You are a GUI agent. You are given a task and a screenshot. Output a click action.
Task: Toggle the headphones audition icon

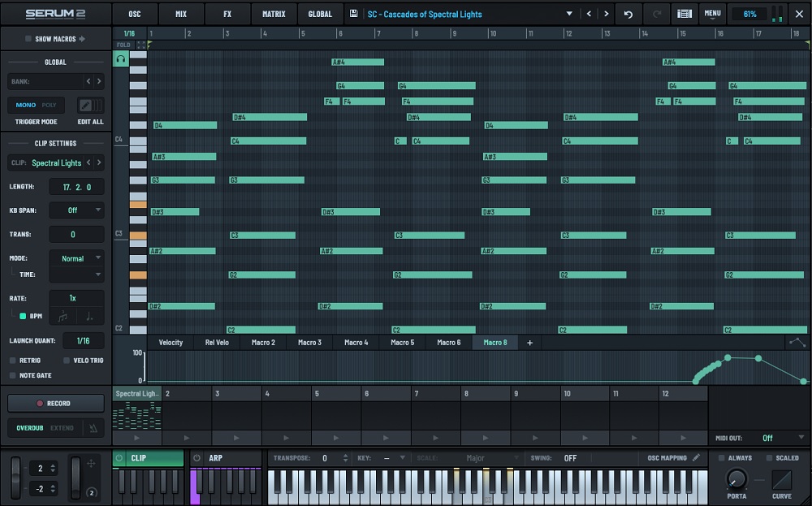[x=121, y=59]
